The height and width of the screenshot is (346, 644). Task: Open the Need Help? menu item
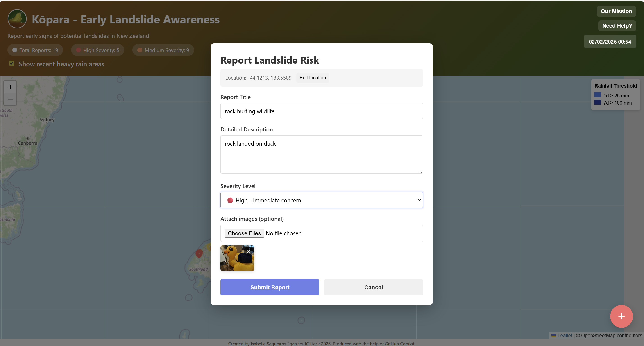click(x=617, y=26)
